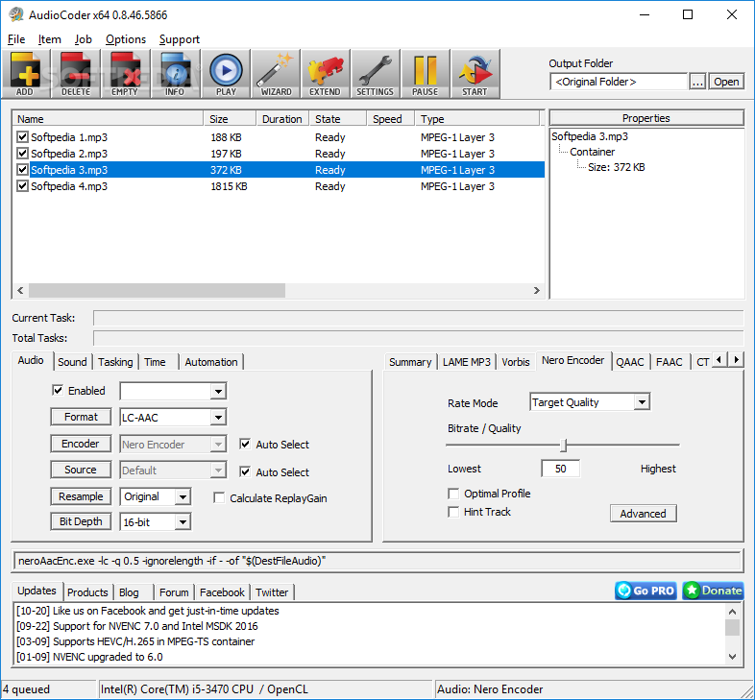This screenshot has height=700, width=755.
Task: Open the INFO toolbar icon
Action: coord(176,74)
